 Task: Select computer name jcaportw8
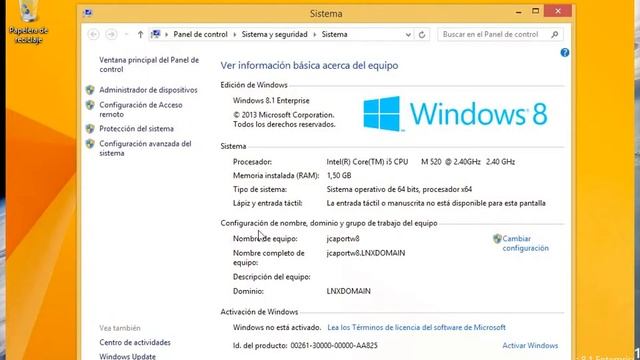(x=343, y=239)
